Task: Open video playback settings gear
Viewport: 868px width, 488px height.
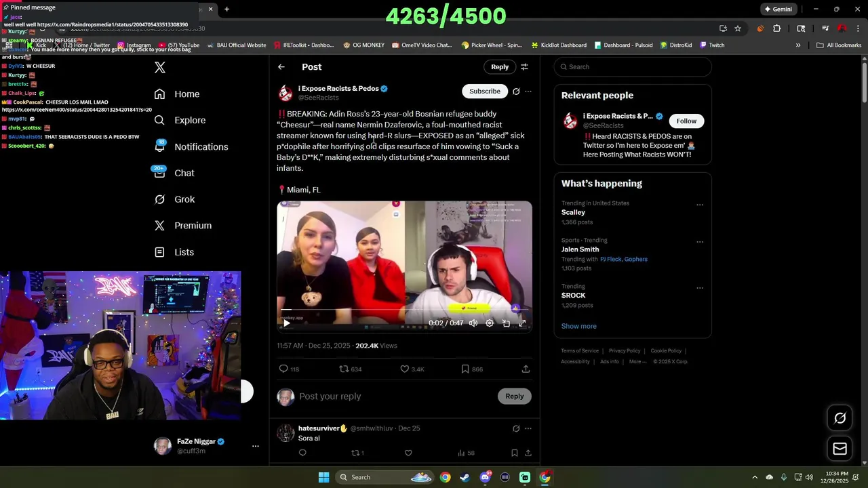Action: tap(490, 323)
